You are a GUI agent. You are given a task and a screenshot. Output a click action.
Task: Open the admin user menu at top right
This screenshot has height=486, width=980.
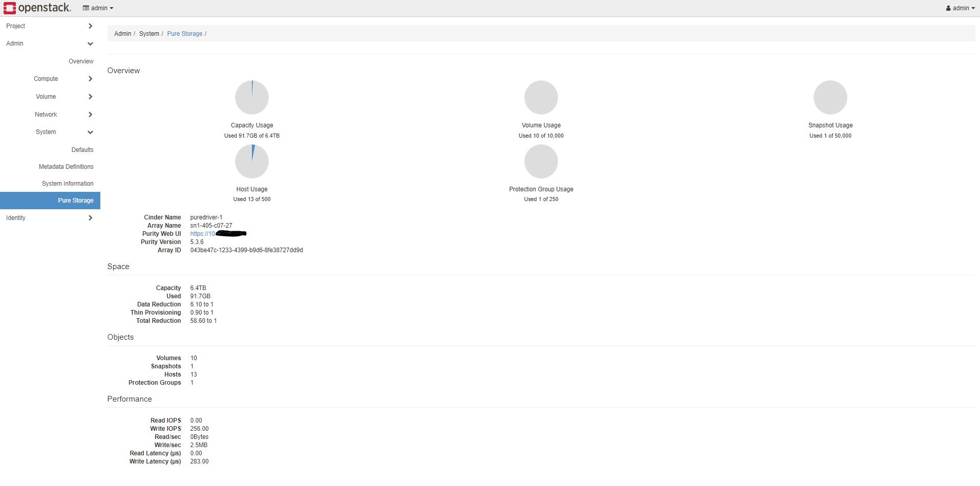961,8
